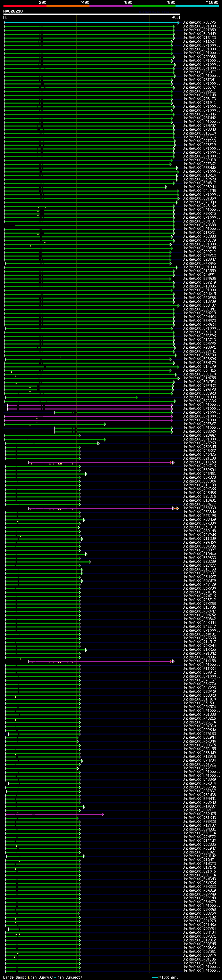Select the label UniRef100_B2GUE7
Image resolution: width=222 pixels, height=980 pixels.
(199, 72)
